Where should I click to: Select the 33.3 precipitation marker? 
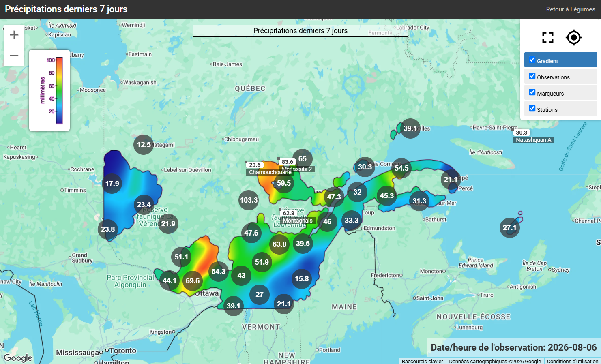point(352,221)
